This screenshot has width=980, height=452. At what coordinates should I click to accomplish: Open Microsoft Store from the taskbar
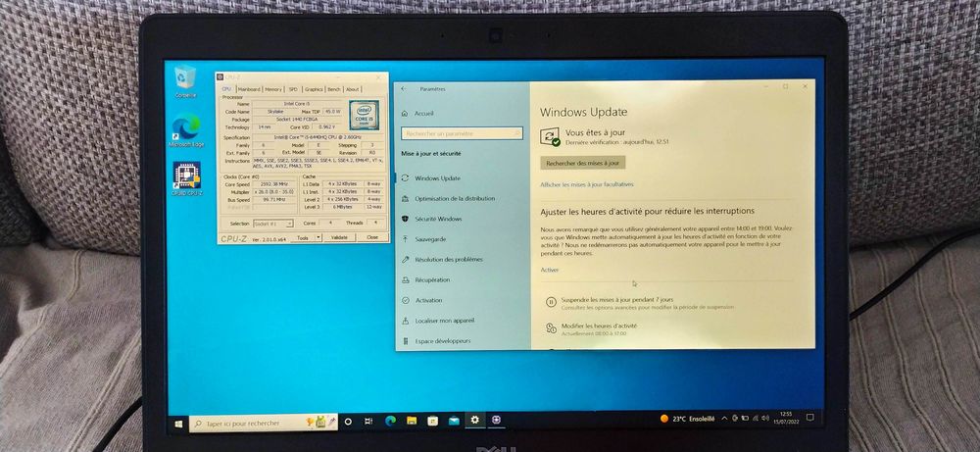(x=432, y=421)
